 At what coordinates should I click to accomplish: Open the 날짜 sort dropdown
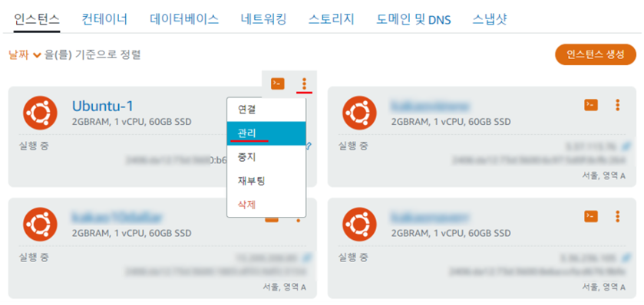(25, 55)
